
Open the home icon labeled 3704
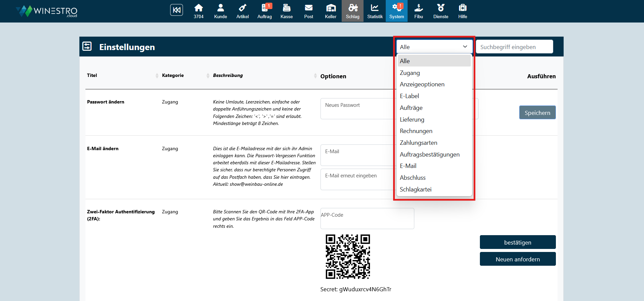coord(198,11)
